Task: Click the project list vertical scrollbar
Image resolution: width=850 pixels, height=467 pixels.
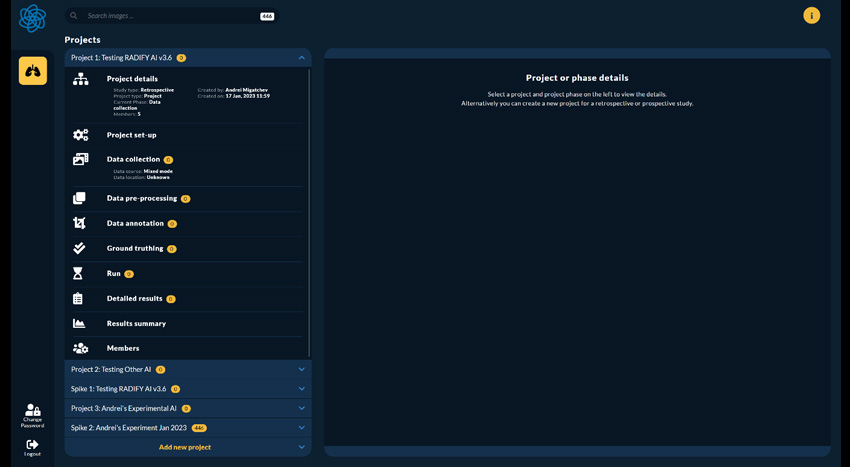Action: point(309,212)
